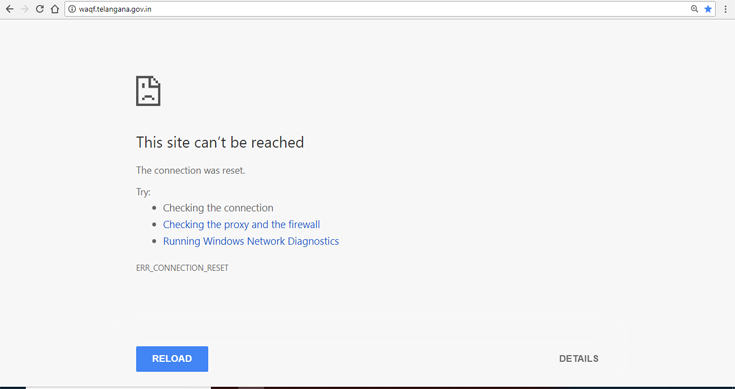This screenshot has height=389, width=735.
Task: Open "Checking the proxy and the firewall" link
Action: click(241, 224)
